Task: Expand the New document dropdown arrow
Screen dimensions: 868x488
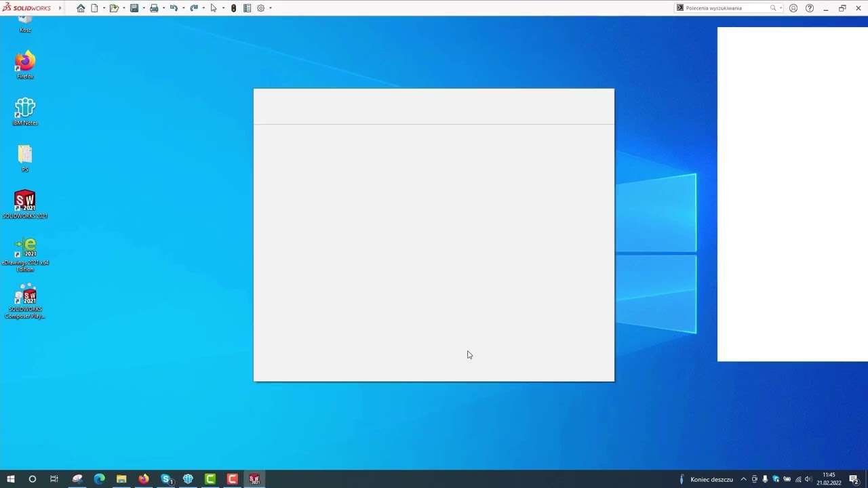Action: [104, 8]
